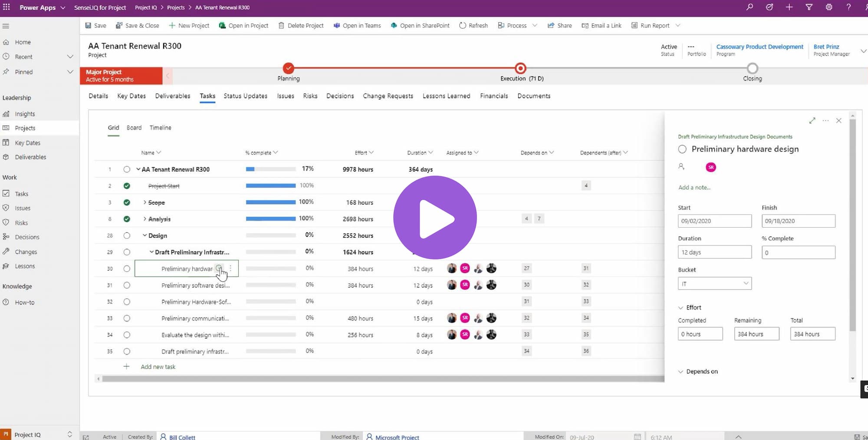Mark Preliminary hardware design task complete
Image resolution: width=868 pixels, height=440 pixels.
pyautogui.click(x=127, y=268)
